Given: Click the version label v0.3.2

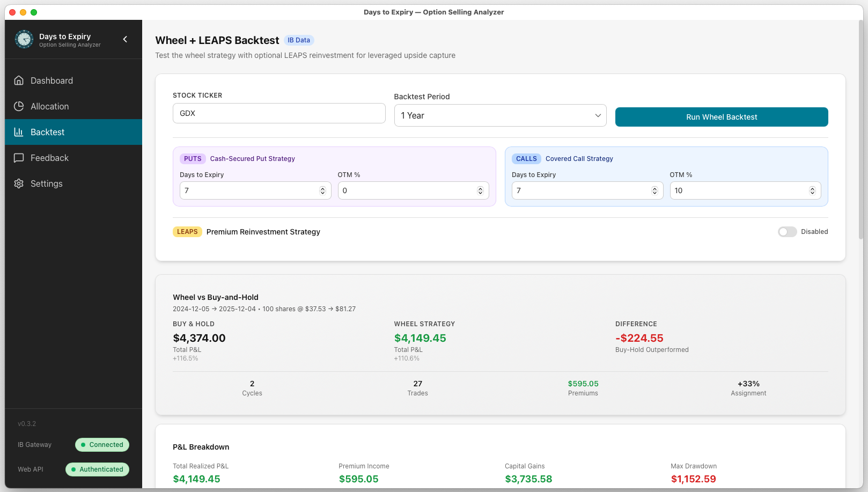Looking at the screenshot, I should (x=27, y=423).
